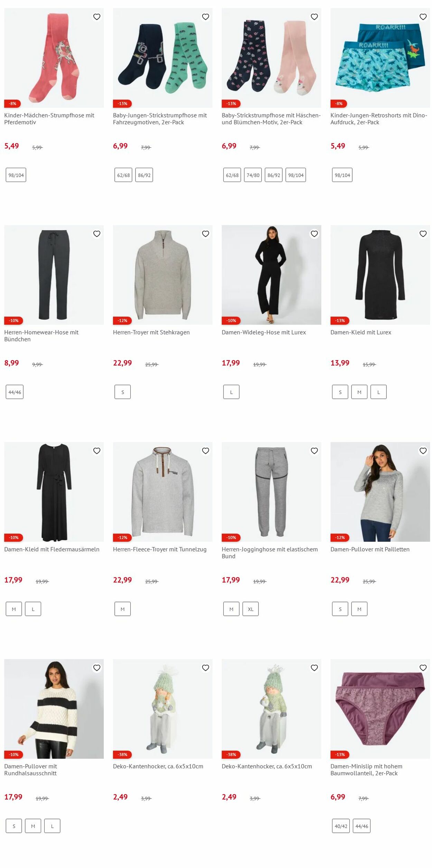Heart the Damen-Pullover mit Pailletten
This screenshot has width=432, height=868.
pos(423,451)
